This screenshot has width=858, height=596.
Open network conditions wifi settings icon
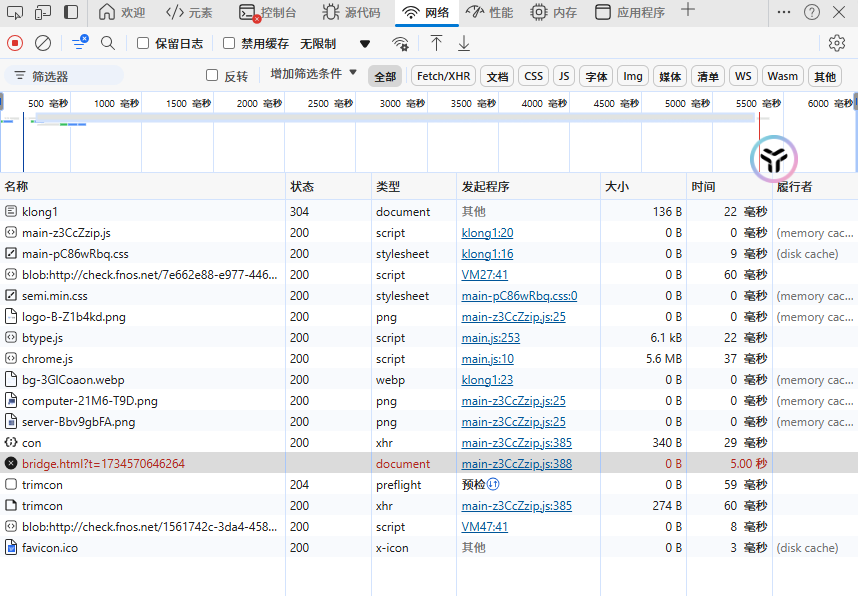pyautogui.click(x=401, y=43)
